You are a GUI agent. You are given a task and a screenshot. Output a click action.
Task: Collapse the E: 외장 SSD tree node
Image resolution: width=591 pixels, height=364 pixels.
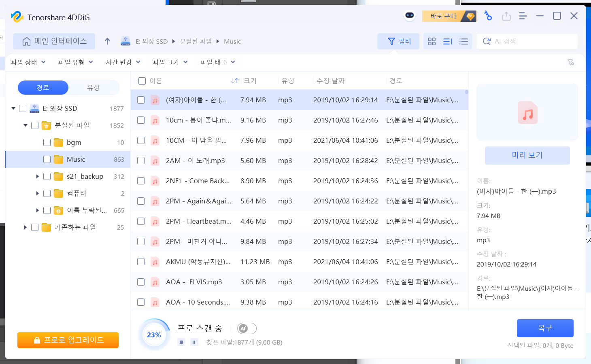[x=13, y=108]
